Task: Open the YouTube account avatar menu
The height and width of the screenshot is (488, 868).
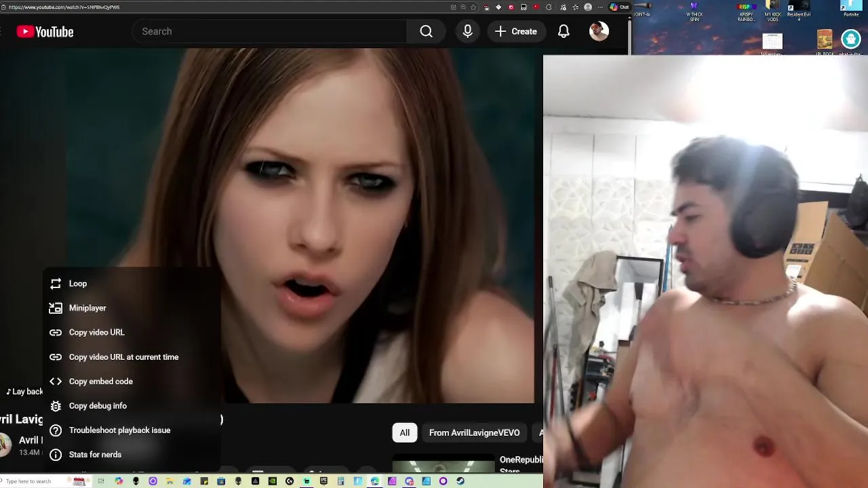Action: pos(599,31)
